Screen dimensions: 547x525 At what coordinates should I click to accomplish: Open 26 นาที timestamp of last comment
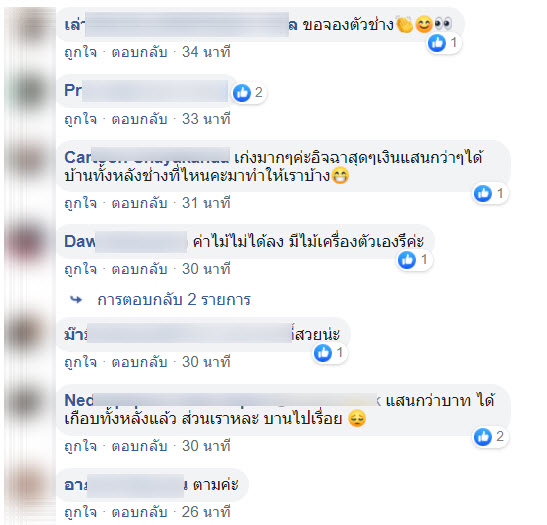(x=206, y=512)
